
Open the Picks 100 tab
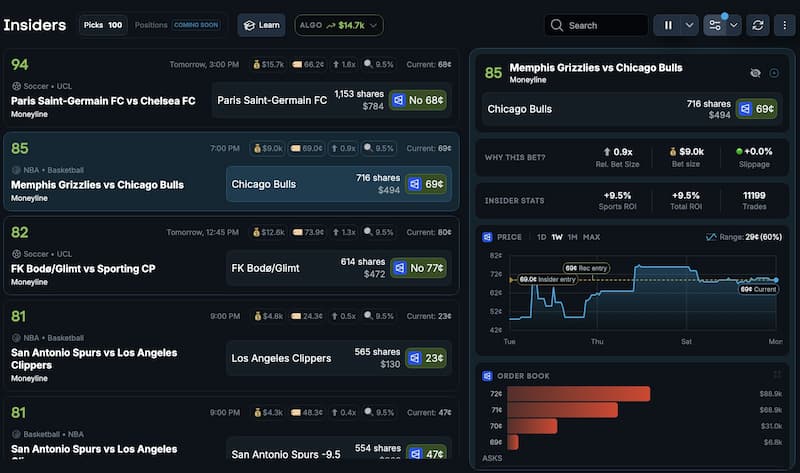coord(103,25)
